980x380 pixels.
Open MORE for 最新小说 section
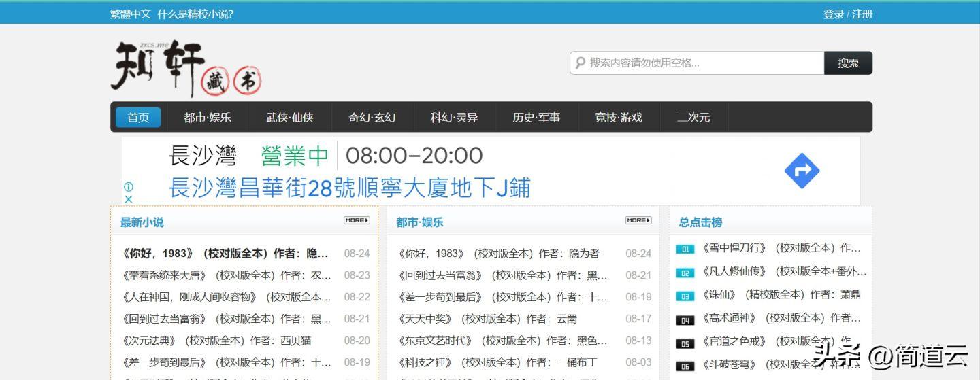click(357, 220)
